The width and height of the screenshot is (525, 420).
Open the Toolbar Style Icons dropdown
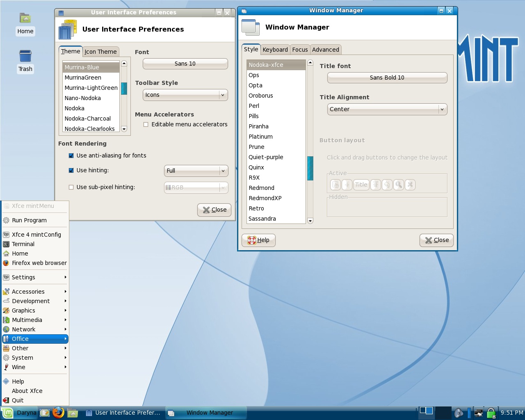[x=185, y=95]
